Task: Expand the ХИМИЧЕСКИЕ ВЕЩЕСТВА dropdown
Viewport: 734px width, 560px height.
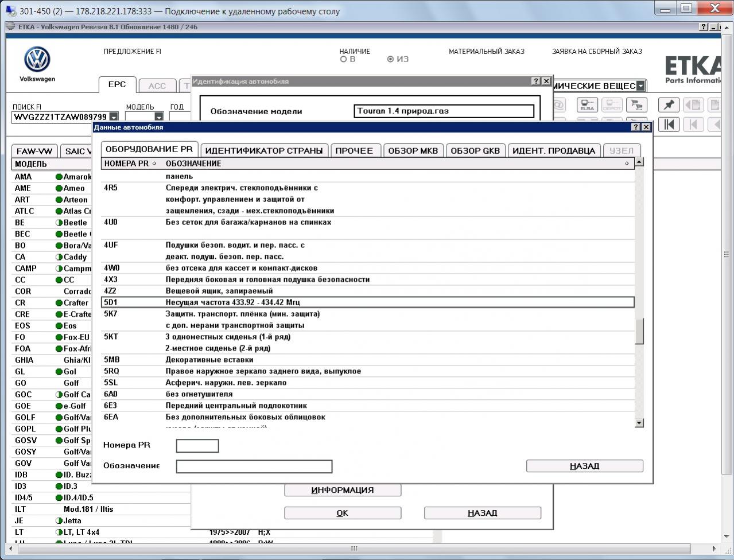Action: pyautogui.click(x=640, y=86)
